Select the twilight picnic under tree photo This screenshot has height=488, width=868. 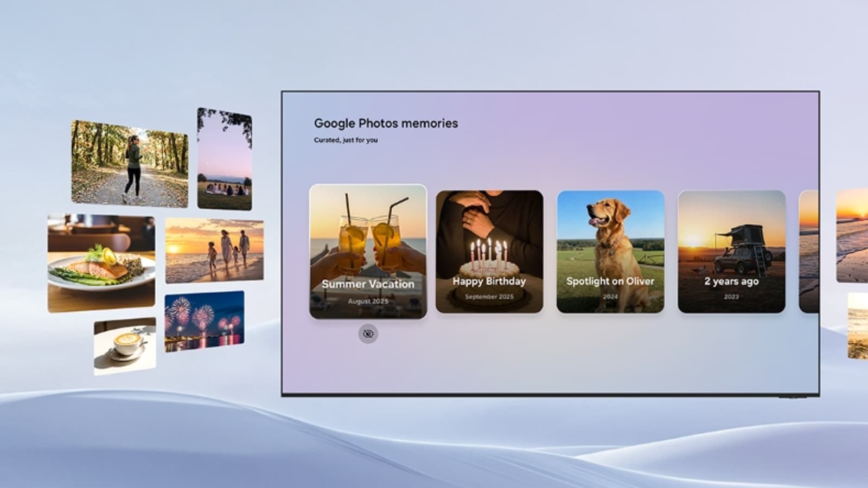pos(225,159)
